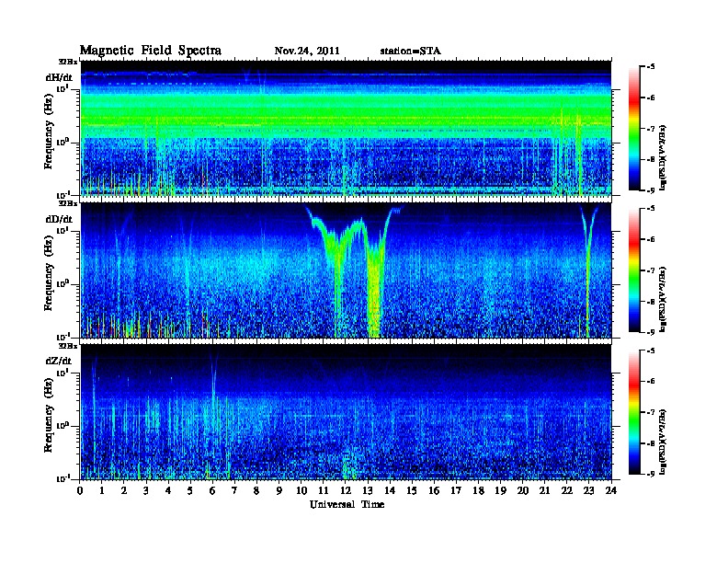Image resolution: width=728 pixels, height=563 pixels.
Task: Click the color scale bar beside dH/dt panel
Action: 634,128
